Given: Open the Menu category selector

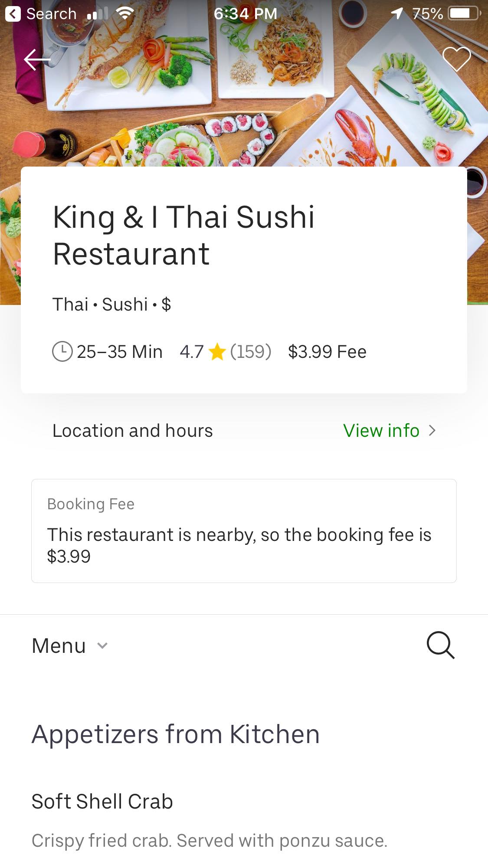Looking at the screenshot, I should pyautogui.click(x=59, y=645).
